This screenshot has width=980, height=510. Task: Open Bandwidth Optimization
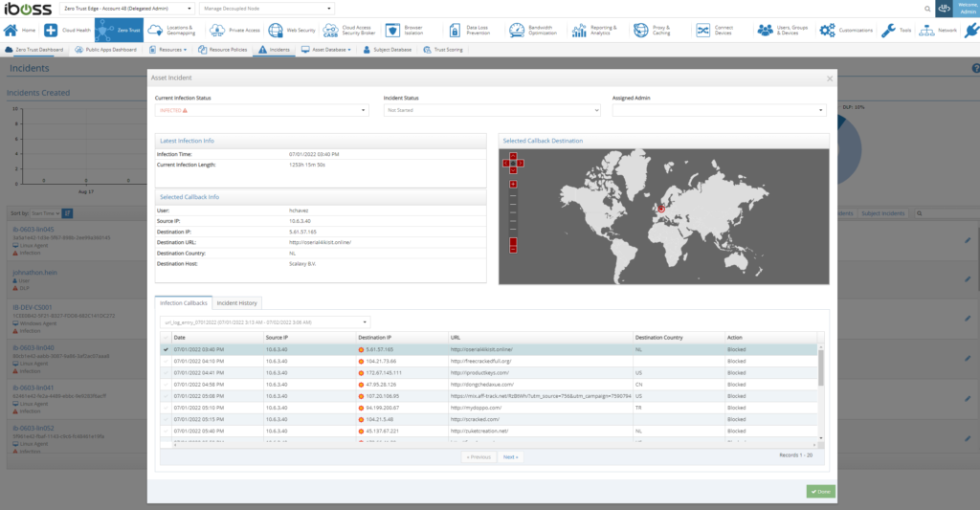[533, 30]
